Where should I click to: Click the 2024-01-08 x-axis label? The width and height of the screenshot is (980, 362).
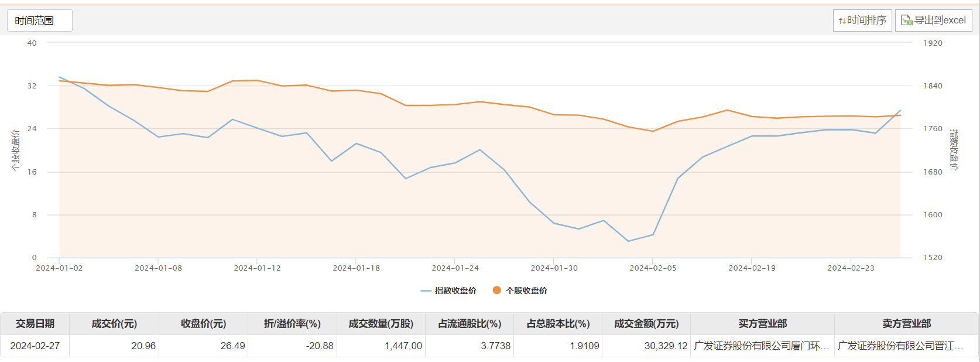point(158,268)
